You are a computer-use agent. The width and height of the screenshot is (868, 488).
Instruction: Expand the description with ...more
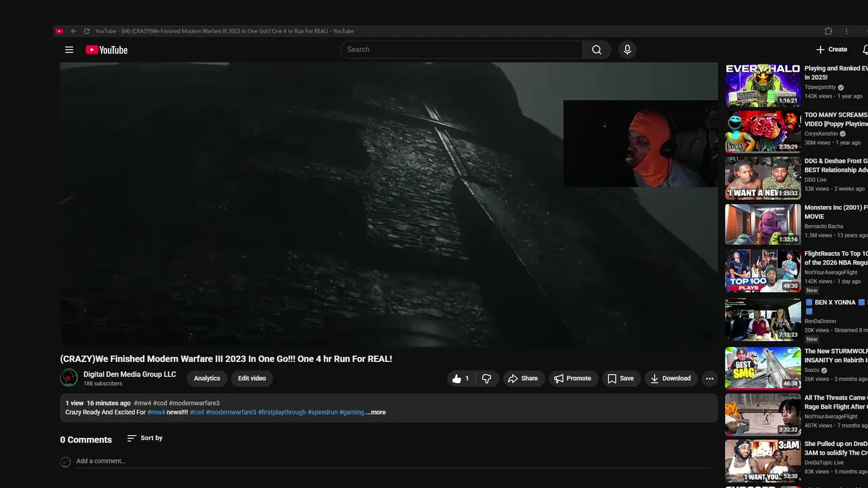point(376,412)
